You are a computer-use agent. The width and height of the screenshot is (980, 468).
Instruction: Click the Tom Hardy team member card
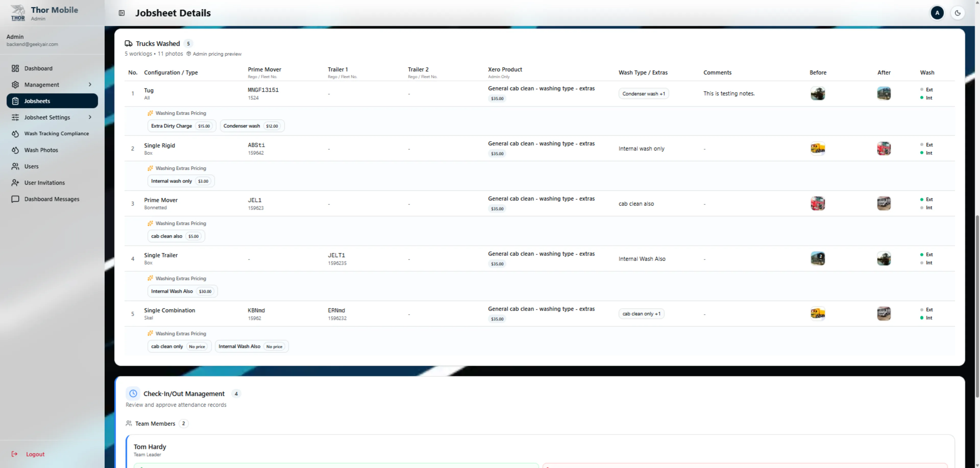540,452
